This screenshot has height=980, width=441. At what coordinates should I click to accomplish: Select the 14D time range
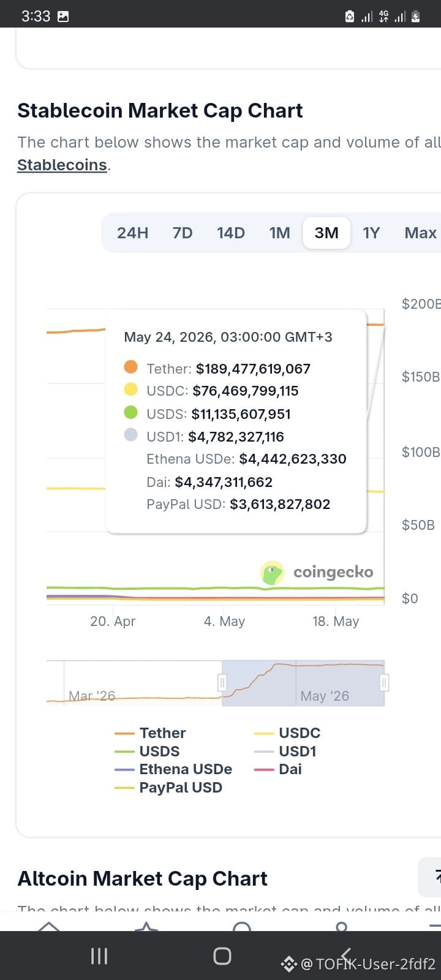(231, 233)
